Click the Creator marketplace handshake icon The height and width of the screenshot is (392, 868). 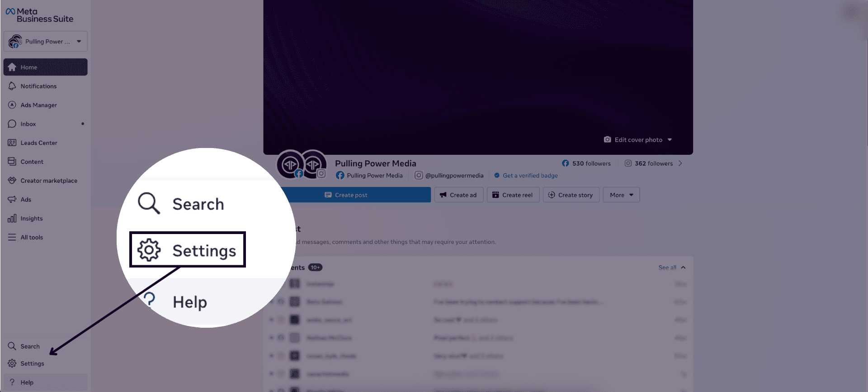click(x=12, y=181)
